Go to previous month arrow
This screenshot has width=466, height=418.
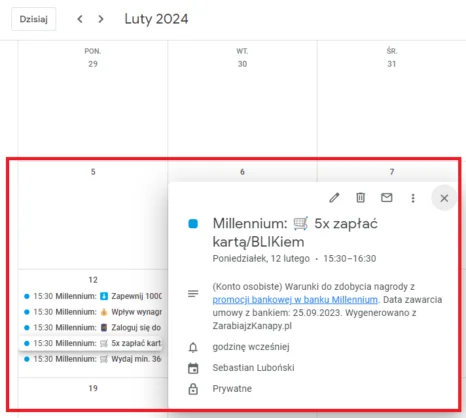click(x=80, y=19)
